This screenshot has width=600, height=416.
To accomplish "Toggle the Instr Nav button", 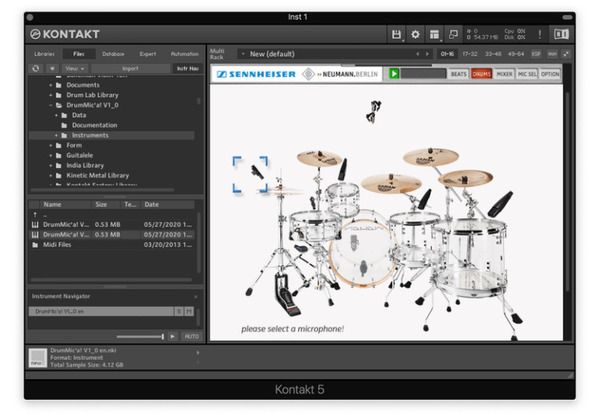I will coord(187,68).
